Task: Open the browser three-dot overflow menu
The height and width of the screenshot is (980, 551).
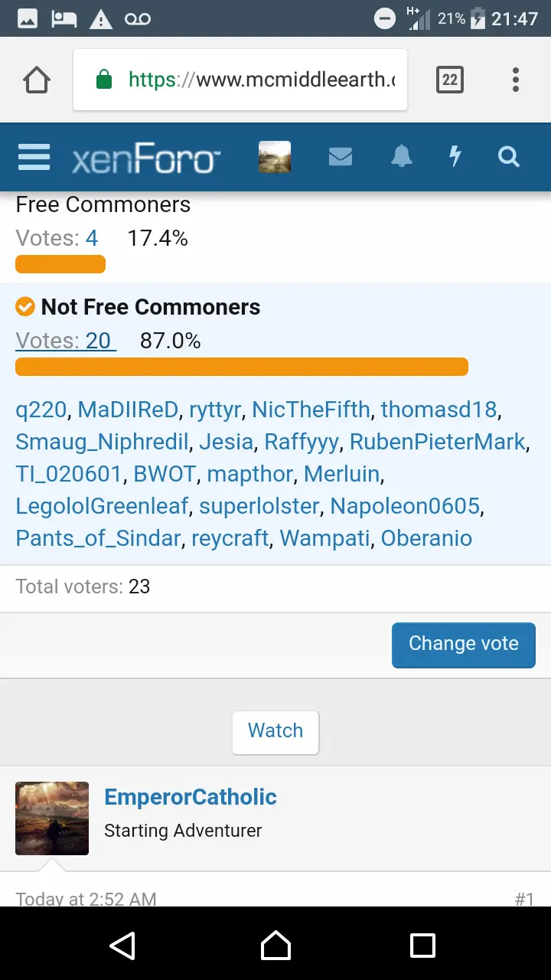Action: click(516, 80)
